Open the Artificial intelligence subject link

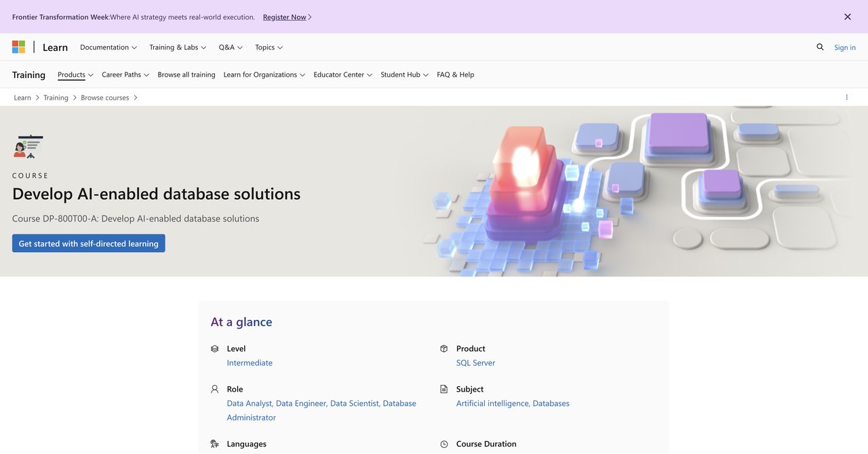[492, 403]
